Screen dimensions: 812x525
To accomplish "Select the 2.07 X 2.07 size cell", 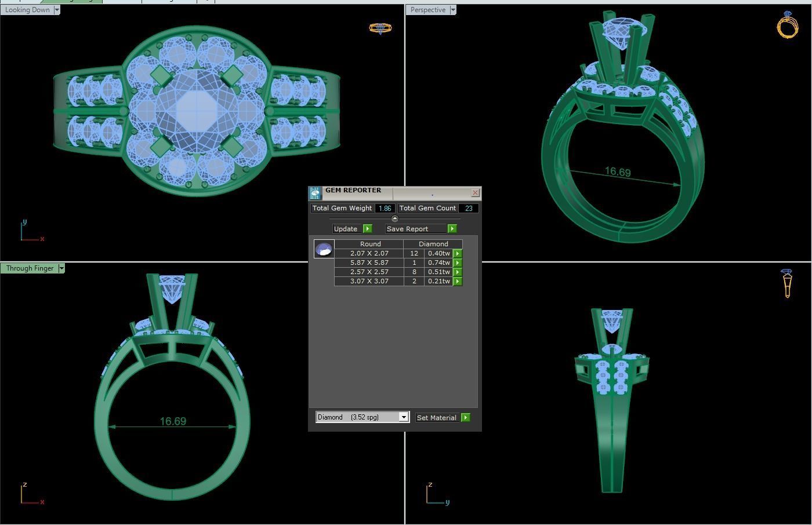I will (x=369, y=253).
